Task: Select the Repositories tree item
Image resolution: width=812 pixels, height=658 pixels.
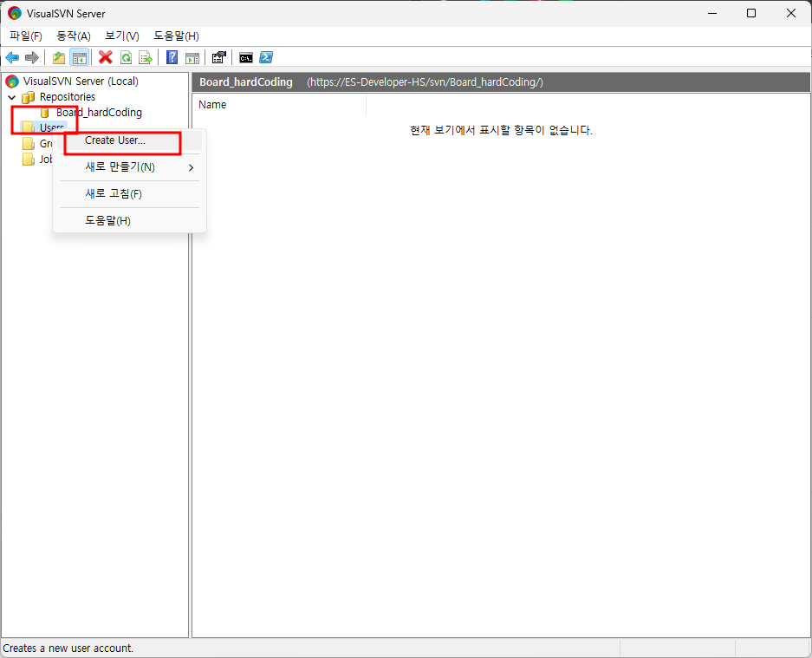Action: pos(68,97)
